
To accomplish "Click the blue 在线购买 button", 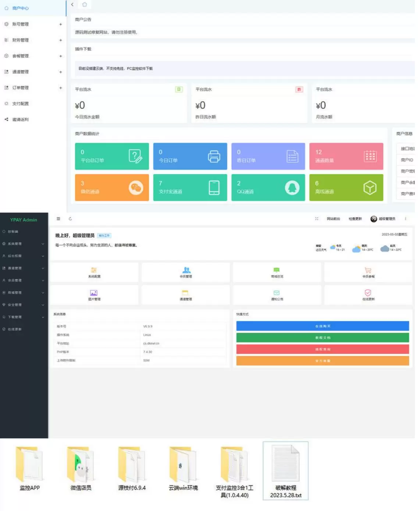I will [323, 327].
